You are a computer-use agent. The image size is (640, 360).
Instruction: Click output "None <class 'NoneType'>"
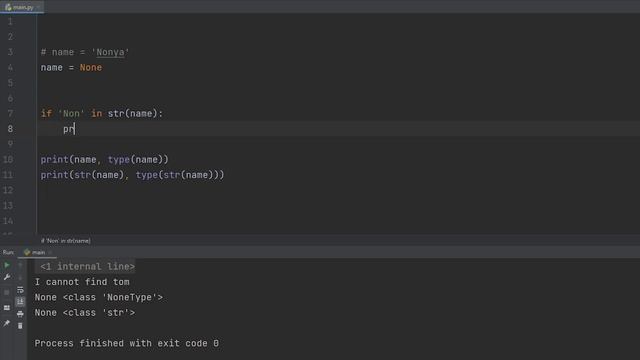click(x=99, y=298)
